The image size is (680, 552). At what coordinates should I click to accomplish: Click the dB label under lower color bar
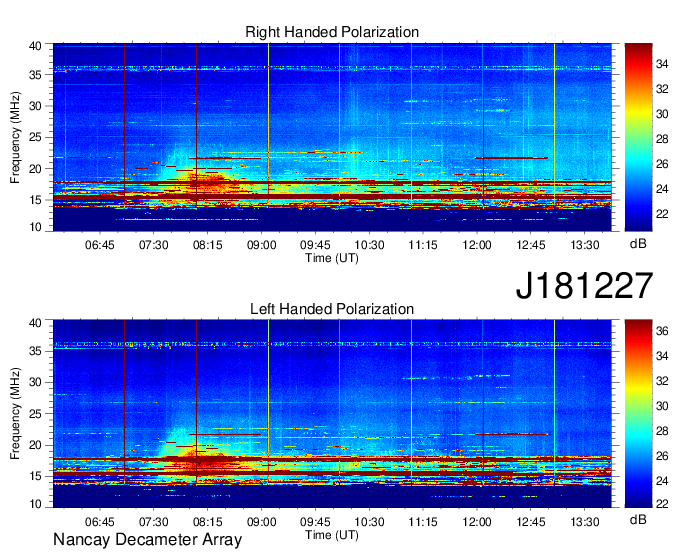(638, 519)
